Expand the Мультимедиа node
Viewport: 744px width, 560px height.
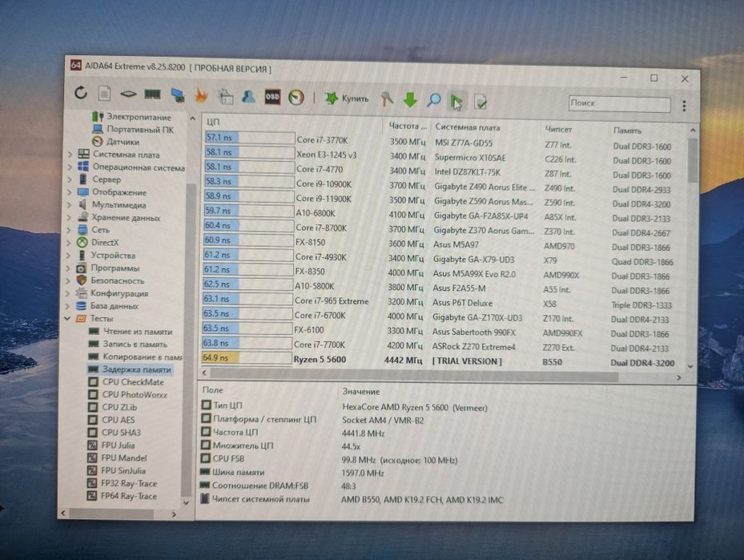70,205
